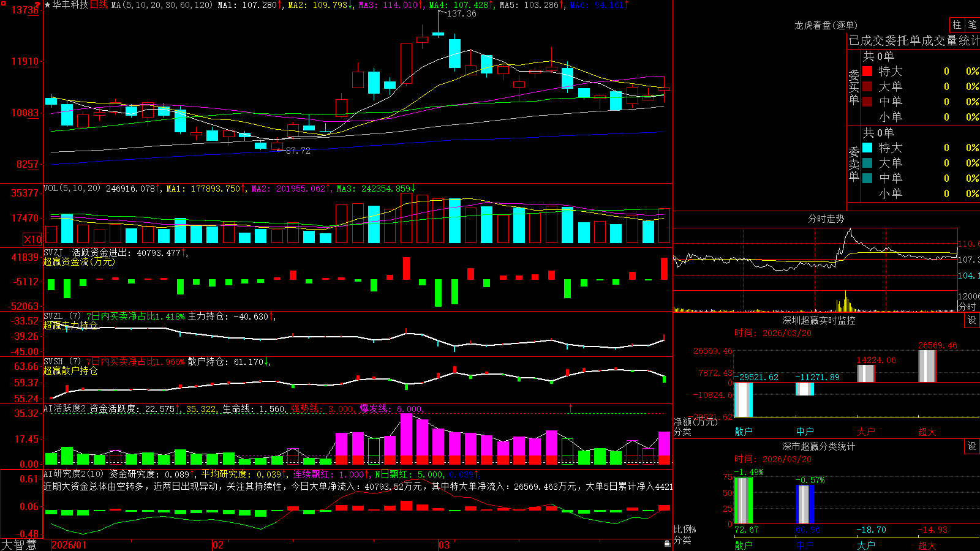
Task: Click the 华丰科技 stock name
Action: 70,5
